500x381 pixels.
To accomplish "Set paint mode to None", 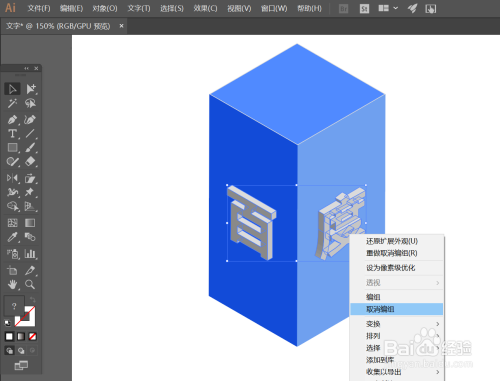I will coord(32,337).
